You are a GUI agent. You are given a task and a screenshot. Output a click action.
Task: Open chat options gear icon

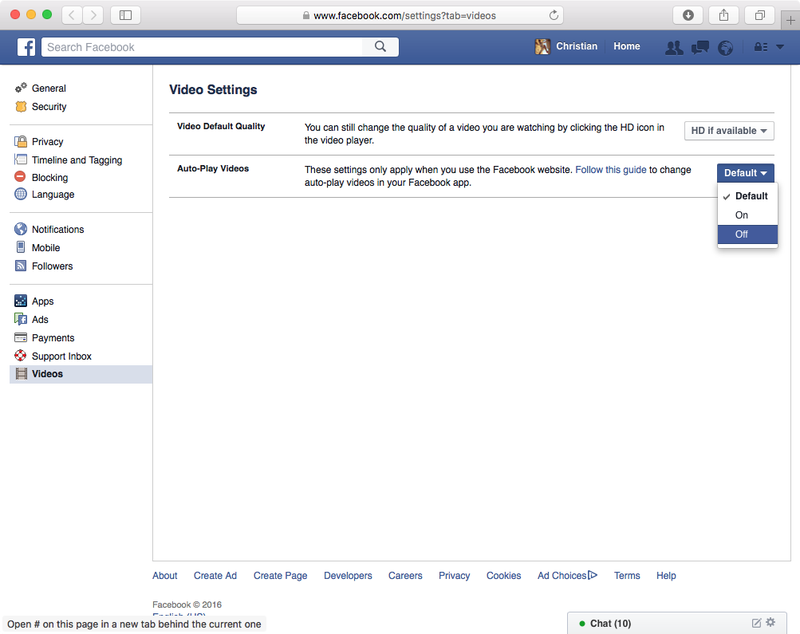pyautogui.click(x=771, y=622)
